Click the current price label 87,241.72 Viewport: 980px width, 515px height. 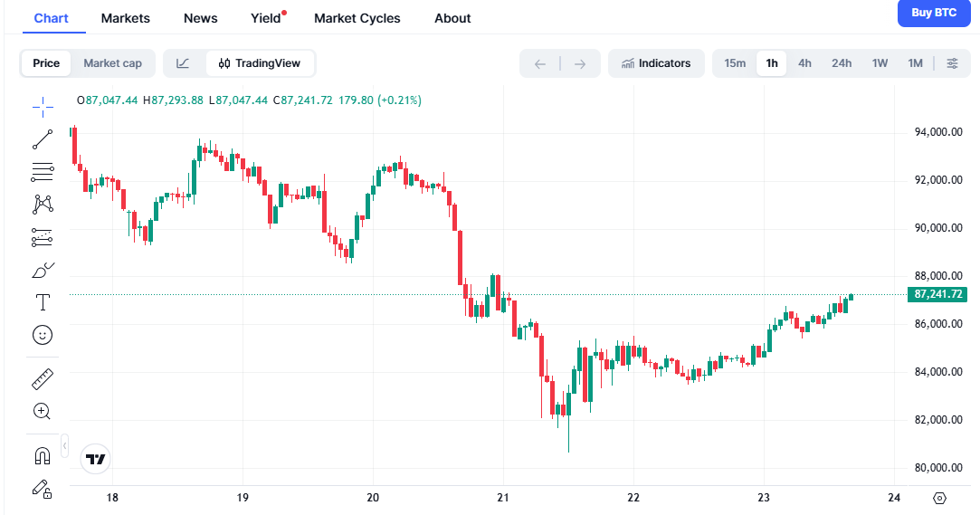coord(938,294)
